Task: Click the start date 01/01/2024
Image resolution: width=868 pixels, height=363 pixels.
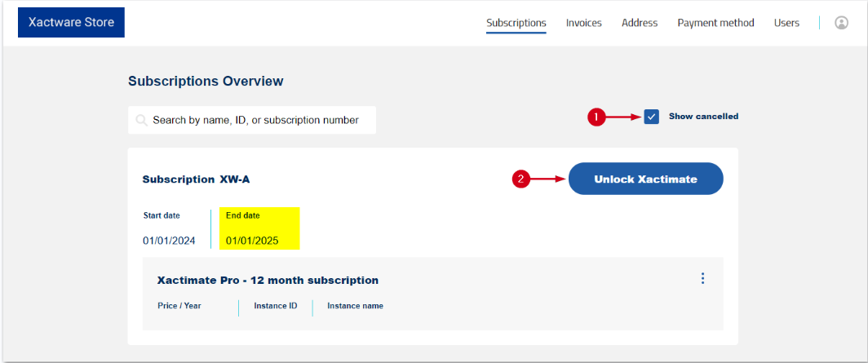Action: (169, 241)
